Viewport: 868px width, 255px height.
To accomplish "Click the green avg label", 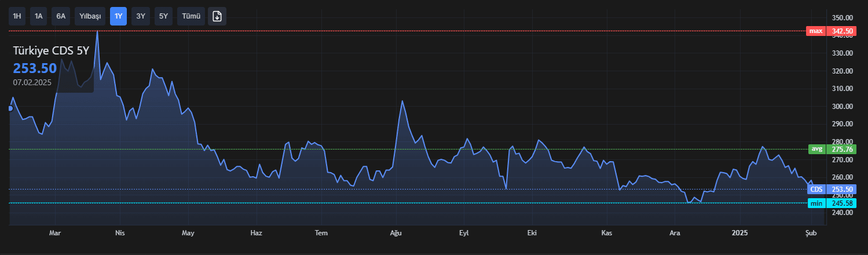I will pyautogui.click(x=817, y=149).
